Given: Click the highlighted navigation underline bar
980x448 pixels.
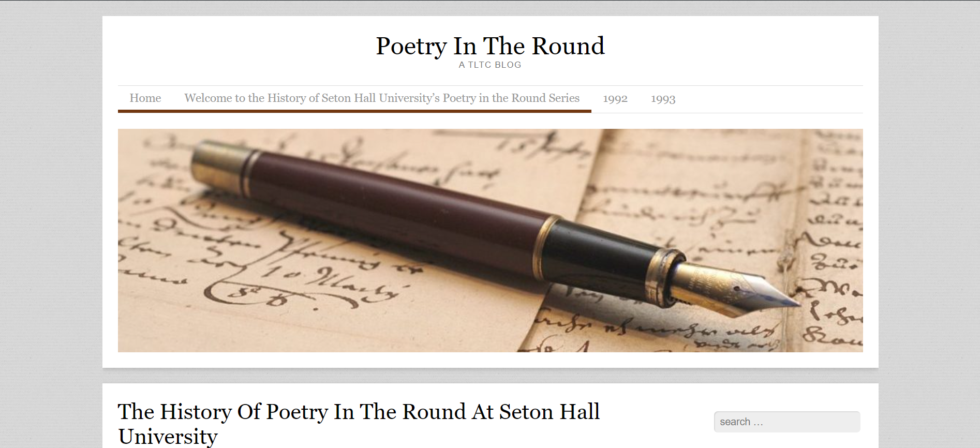Looking at the screenshot, I should 354,110.
